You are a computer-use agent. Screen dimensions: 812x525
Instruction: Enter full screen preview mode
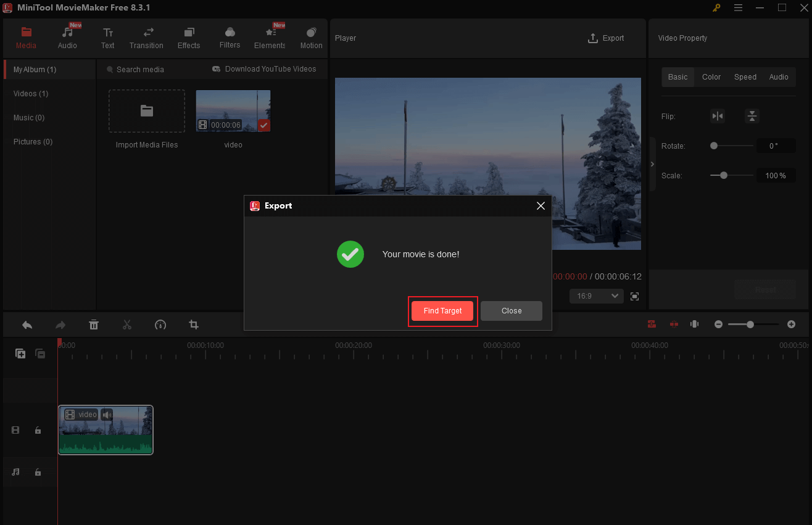coord(634,296)
